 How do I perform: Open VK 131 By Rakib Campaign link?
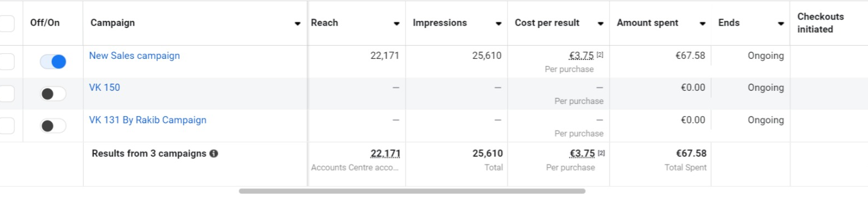(x=148, y=120)
